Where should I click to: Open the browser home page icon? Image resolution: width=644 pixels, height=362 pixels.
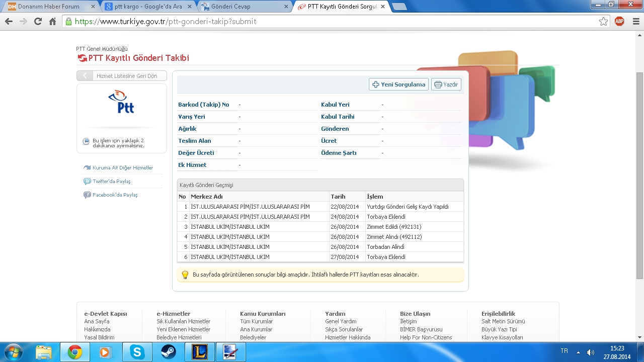pyautogui.click(x=52, y=22)
